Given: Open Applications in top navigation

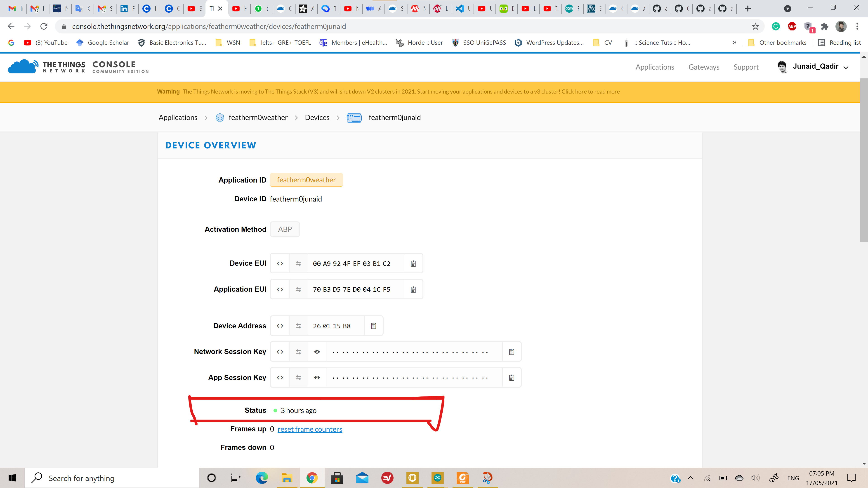Looking at the screenshot, I should coord(655,67).
